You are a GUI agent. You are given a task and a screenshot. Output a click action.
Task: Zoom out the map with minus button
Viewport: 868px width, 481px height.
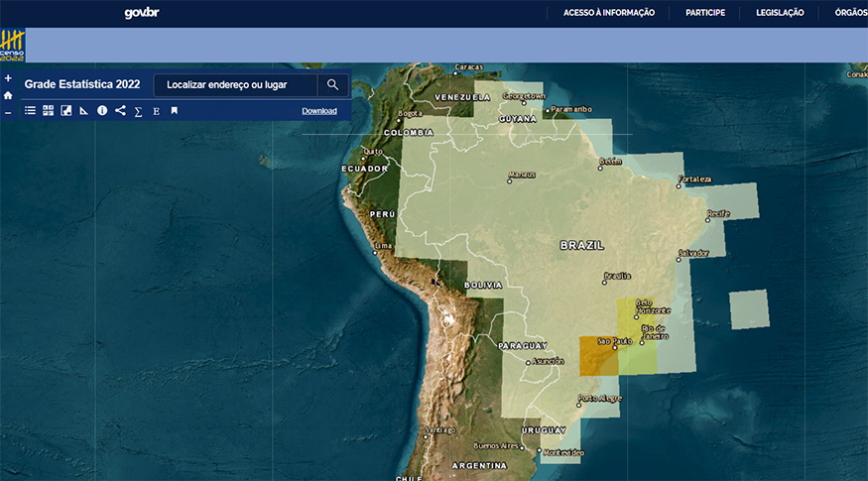click(8, 113)
